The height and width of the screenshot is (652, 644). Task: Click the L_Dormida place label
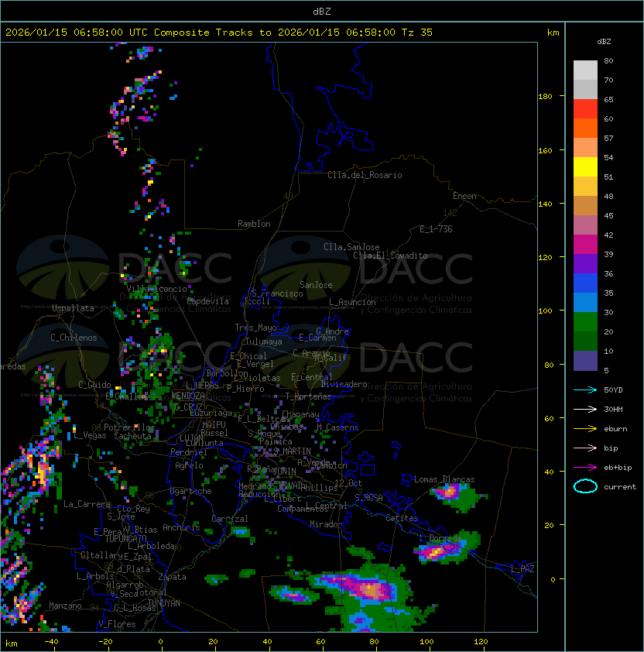pos(440,538)
